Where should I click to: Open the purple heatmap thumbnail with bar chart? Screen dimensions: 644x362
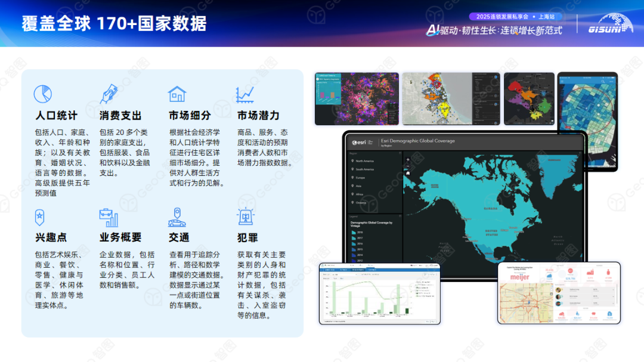(357, 99)
